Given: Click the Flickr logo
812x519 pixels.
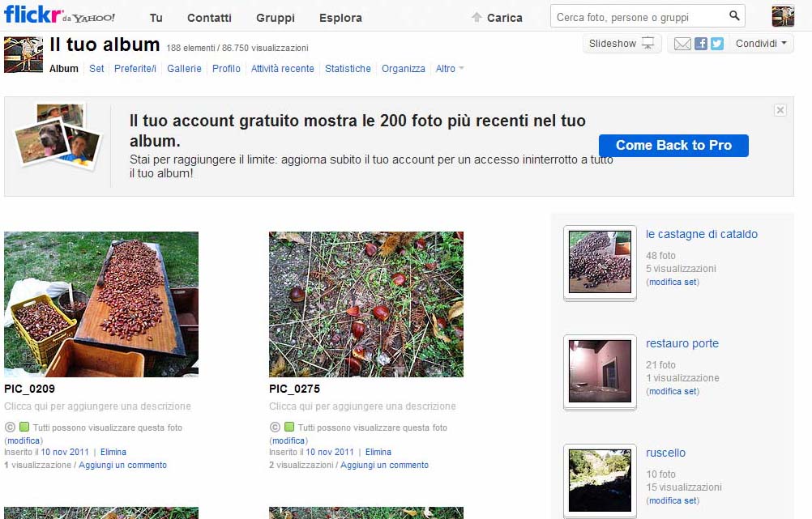Looking at the screenshot, I should pyautogui.click(x=32, y=15).
